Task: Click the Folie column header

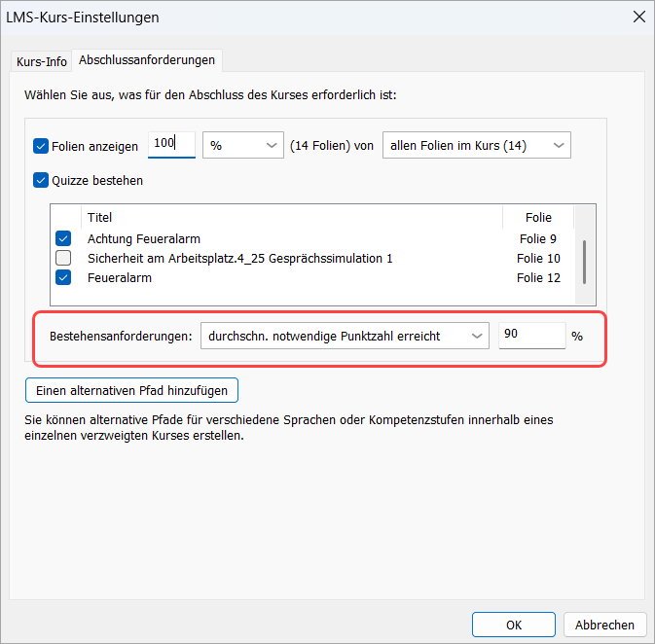Action: pos(537,217)
